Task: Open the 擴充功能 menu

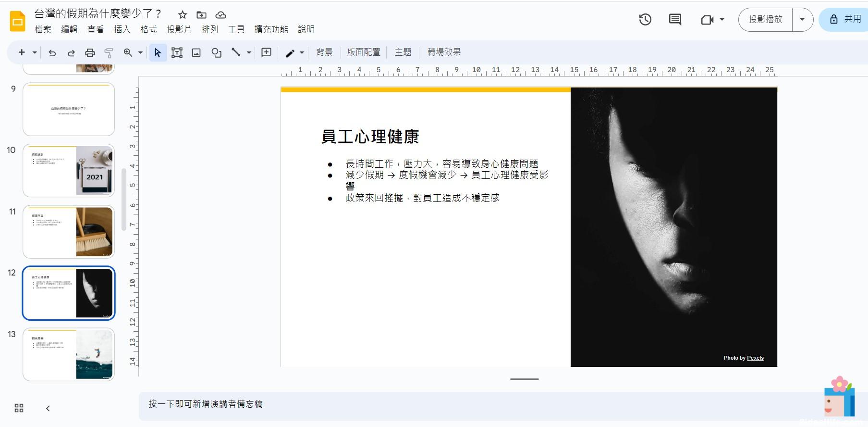Action: point(271,29)
